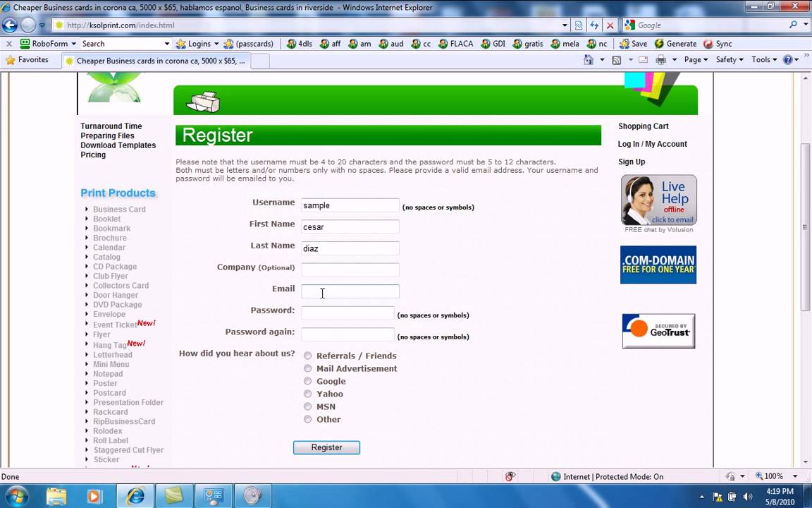Click the RoboForm Generate password button
Image resolution: width=812 pixels, height=508 pixels.
click(x=675, y=44)
